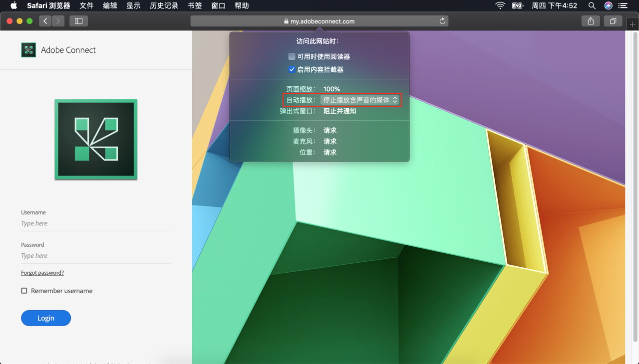The height and width of the screenshot is (364, 639).
Task: Open the 弹出式窗口 阻止并通知 selector
Action: [x=340, y=111]
